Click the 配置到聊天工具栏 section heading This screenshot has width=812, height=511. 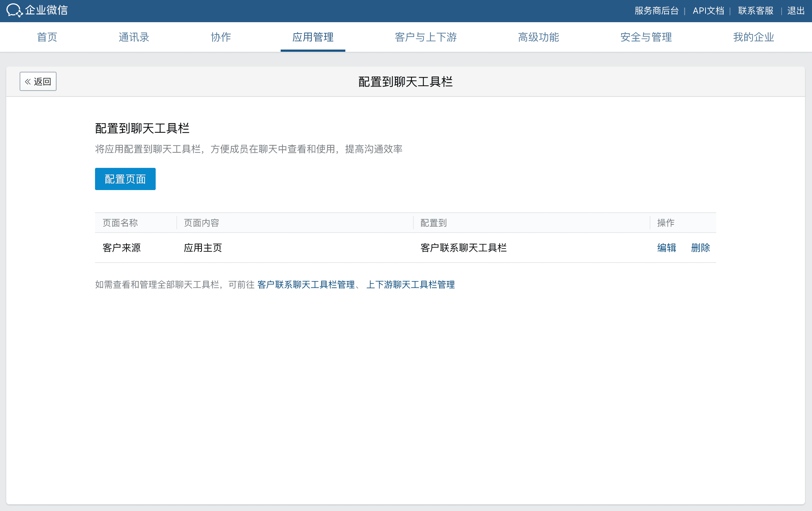142,128
